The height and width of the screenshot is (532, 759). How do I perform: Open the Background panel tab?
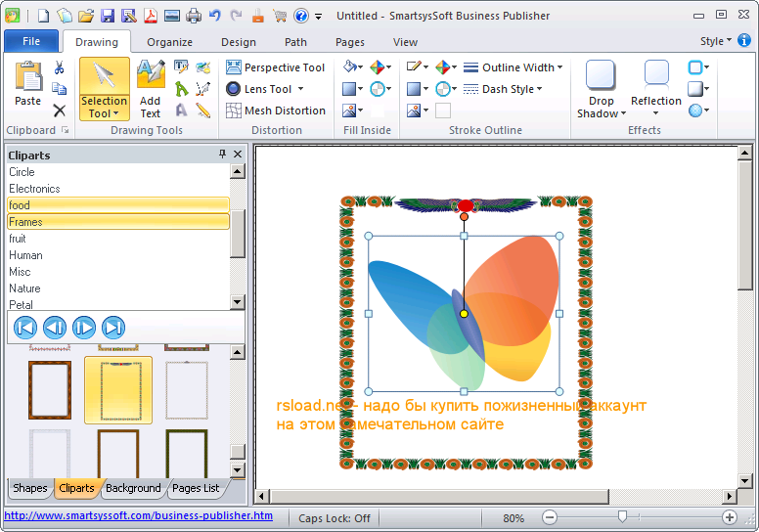point(133,488)
